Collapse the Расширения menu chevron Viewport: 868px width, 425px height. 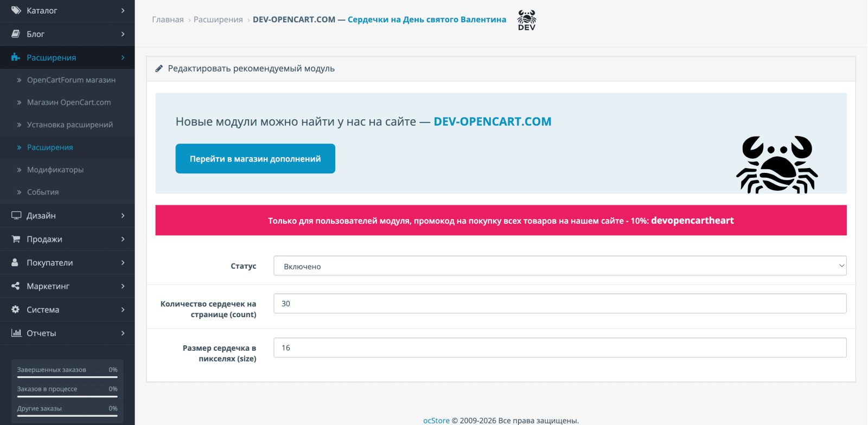pos(123,57)
